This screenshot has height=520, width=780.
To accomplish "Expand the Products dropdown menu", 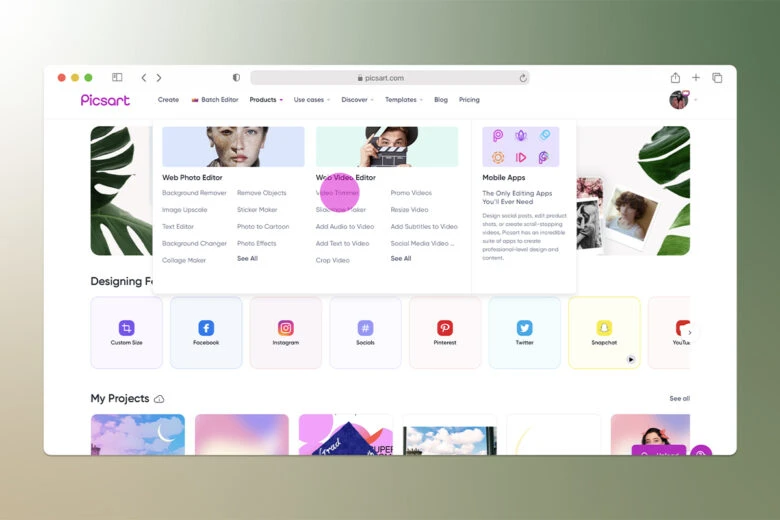I will point(265,100).
